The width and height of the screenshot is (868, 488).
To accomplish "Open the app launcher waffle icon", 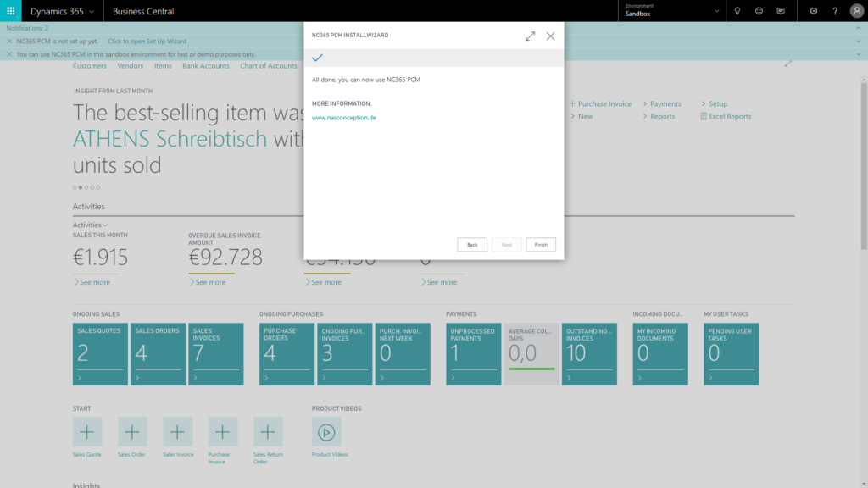I will 10,10.
